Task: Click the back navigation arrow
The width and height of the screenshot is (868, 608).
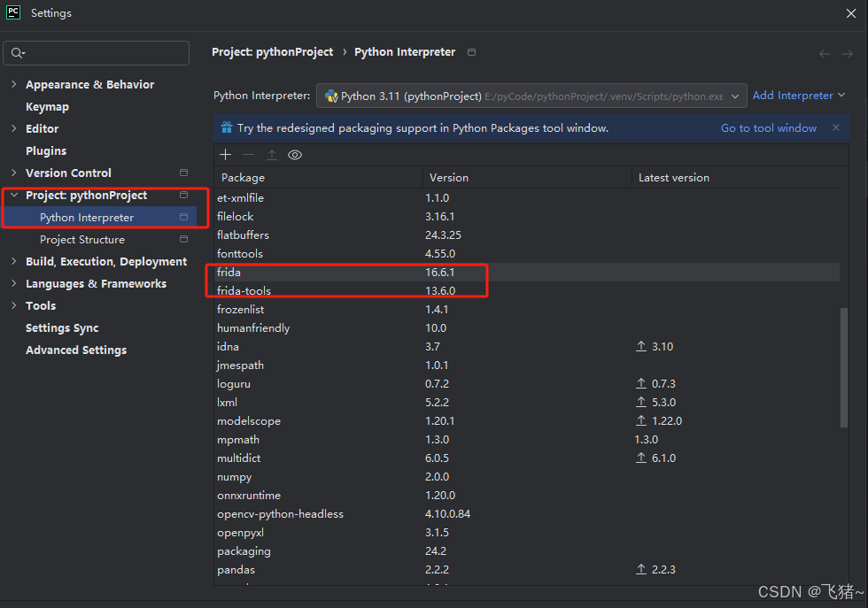Action: (825, 54)
